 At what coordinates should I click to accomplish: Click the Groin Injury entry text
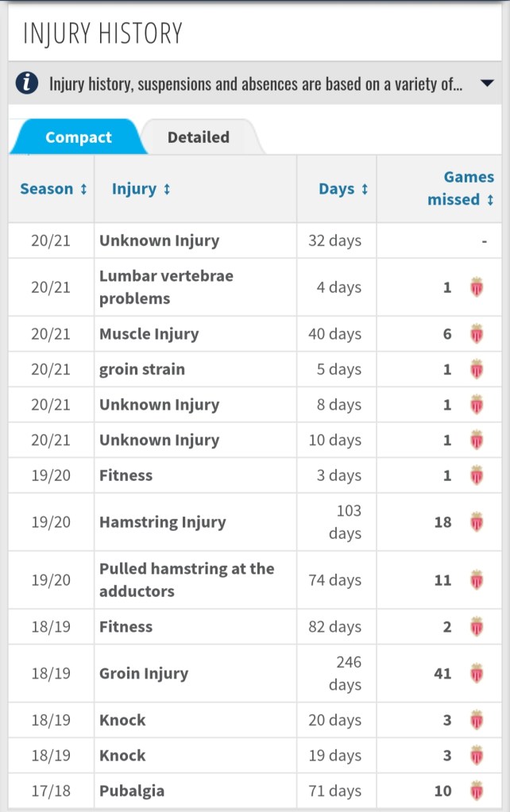(144, 673)
